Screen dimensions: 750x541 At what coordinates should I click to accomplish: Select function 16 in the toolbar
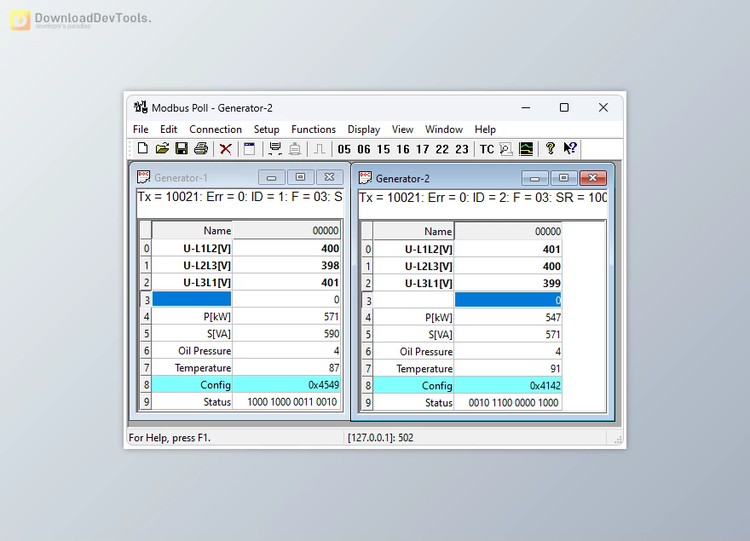click(403, 149)
